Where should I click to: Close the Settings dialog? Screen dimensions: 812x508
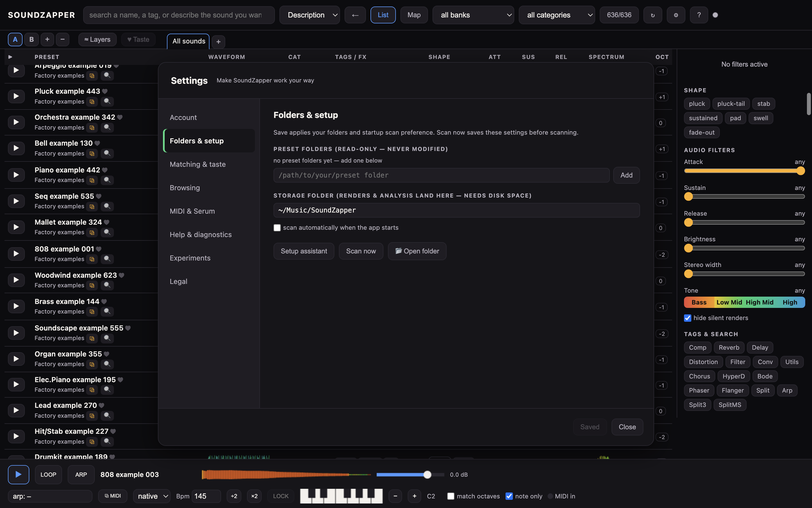(x=627, y=427)
